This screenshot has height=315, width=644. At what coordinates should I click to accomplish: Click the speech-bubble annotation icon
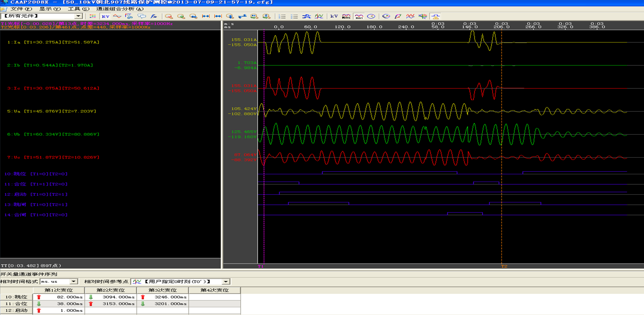click(x=141, y=17)
